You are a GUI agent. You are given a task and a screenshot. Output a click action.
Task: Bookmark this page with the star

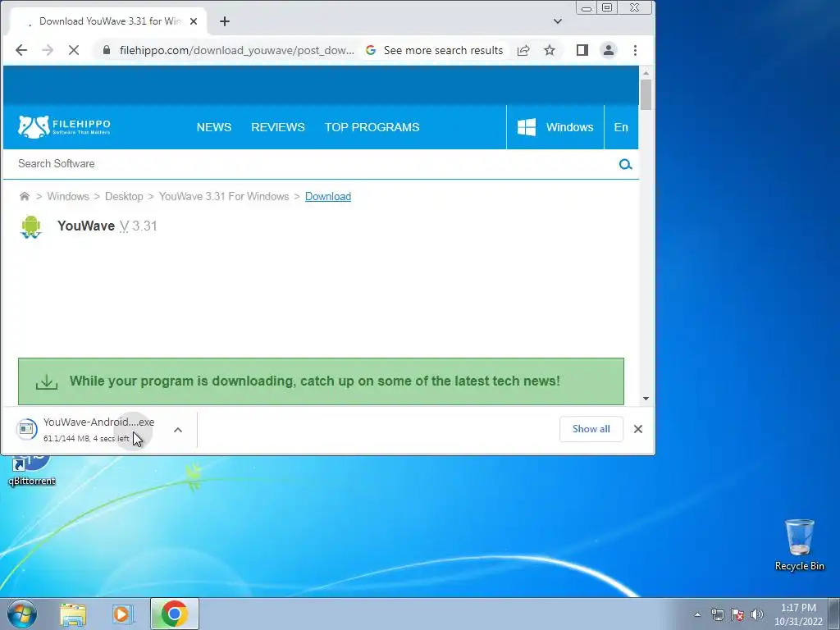point(550,50)
